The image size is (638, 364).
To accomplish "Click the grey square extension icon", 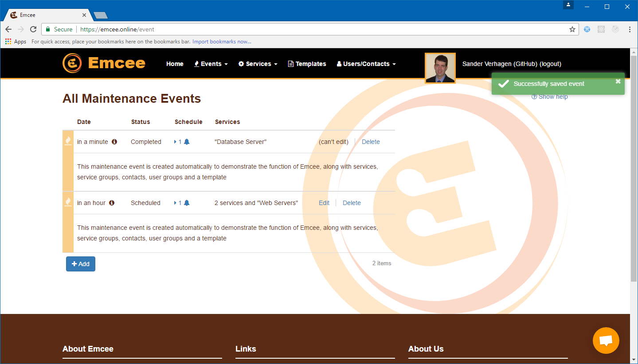I will [601, 29].
